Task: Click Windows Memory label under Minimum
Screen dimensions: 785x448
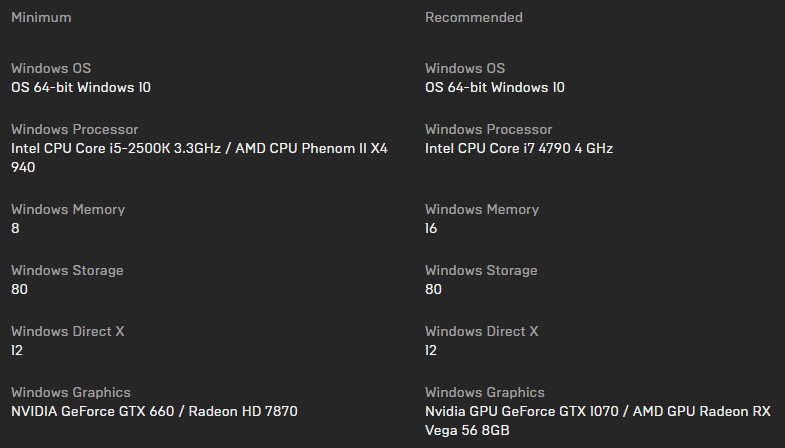Action: pyautogui.click(x=68, y=209)
